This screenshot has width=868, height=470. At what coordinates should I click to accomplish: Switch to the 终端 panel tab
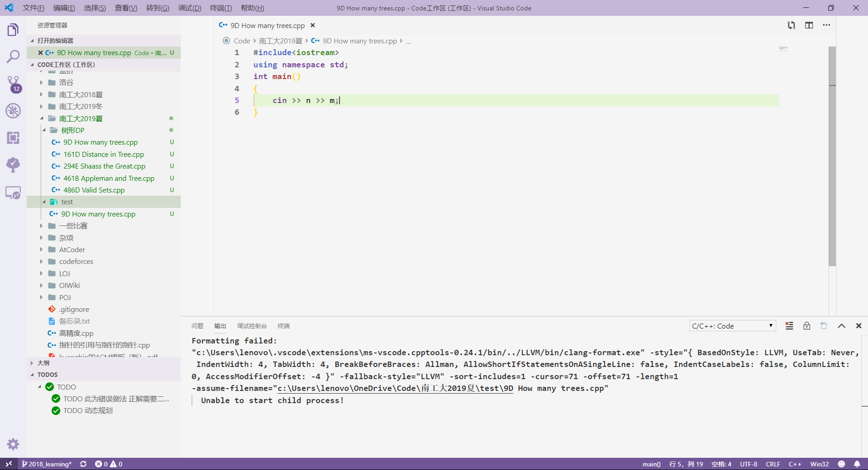pyautogui.click(x=284, y=326)
